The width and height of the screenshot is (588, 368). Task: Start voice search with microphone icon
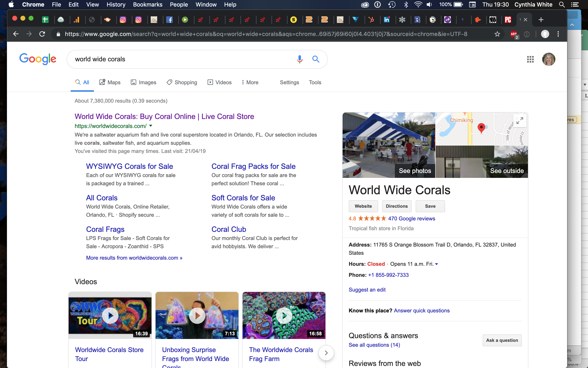300,59
